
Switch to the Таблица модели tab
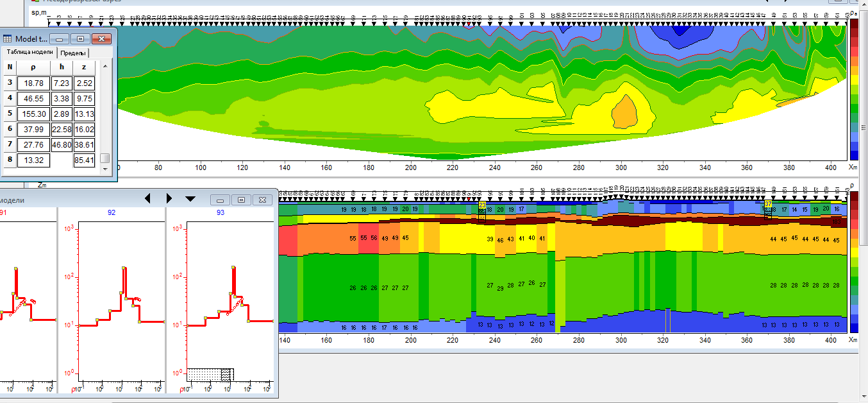click(29, 52)
